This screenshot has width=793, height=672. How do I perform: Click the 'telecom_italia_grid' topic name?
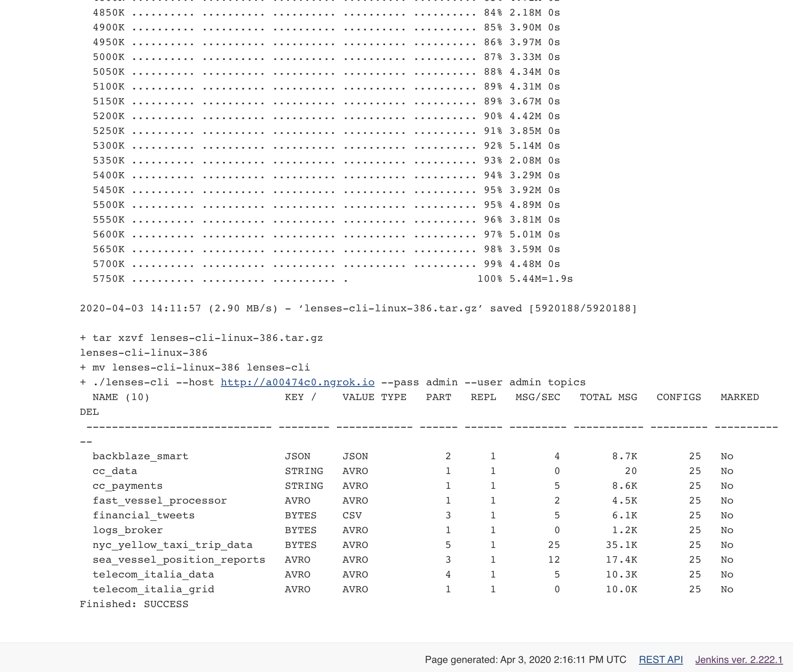tap(153, 589)
